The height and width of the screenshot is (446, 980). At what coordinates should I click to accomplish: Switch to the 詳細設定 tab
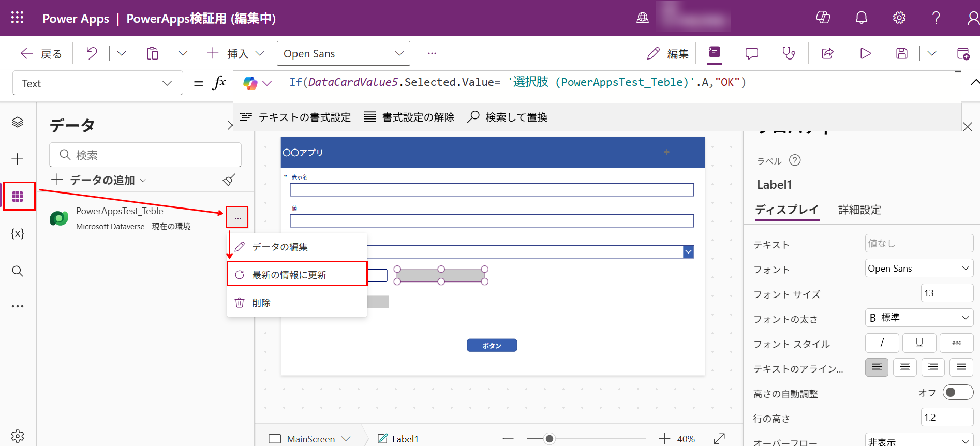859,210
